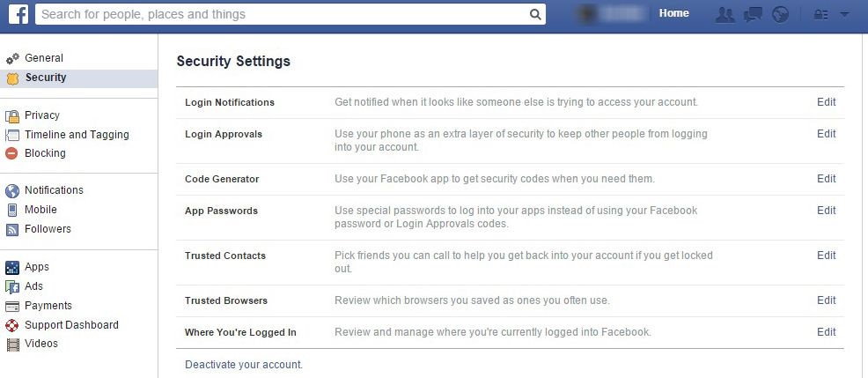
Task: Click Deactivate your account link
Action: (244, 365)
